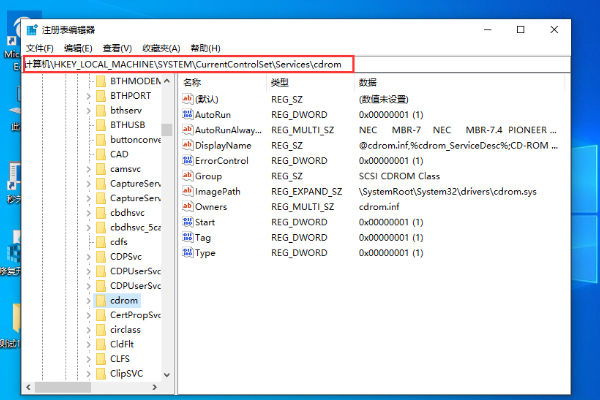Click the ClipSVC folder icon
Viewport: 600px width, 400px height.
(101, 374)
